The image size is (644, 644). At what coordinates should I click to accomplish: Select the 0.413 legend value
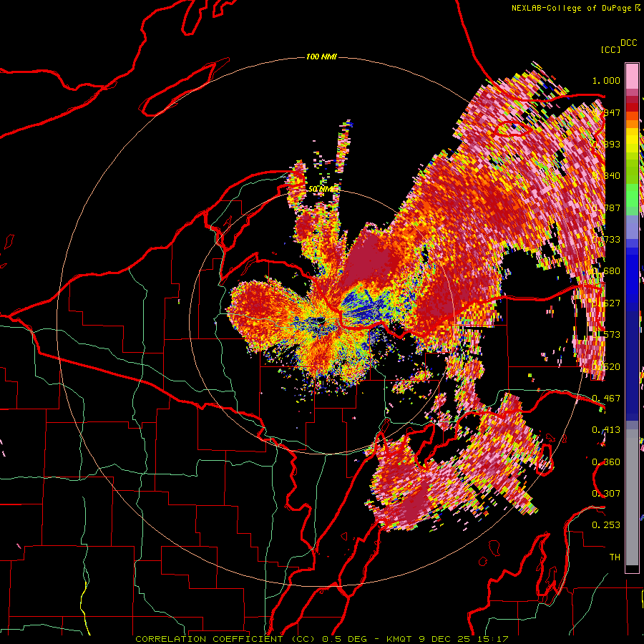(606, 430)
